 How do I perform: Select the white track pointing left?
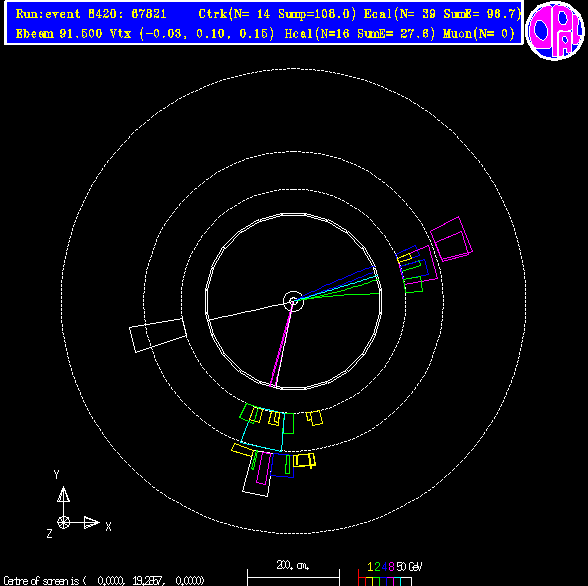pyautogui.click(x=250, y=311)
